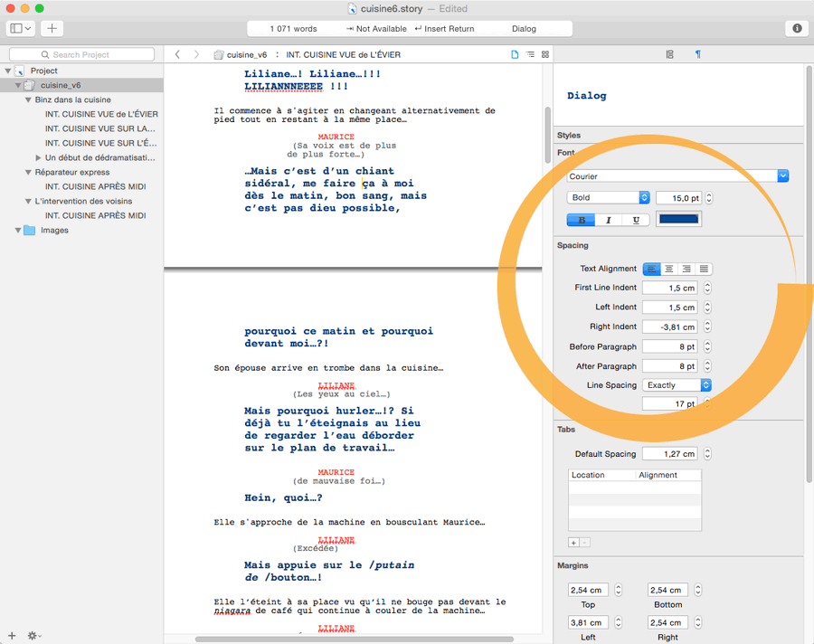Viewport: 814px width, 644px height.
Task: Add a new tab stop
Action: pyautogui.click(x=573, y=543)
